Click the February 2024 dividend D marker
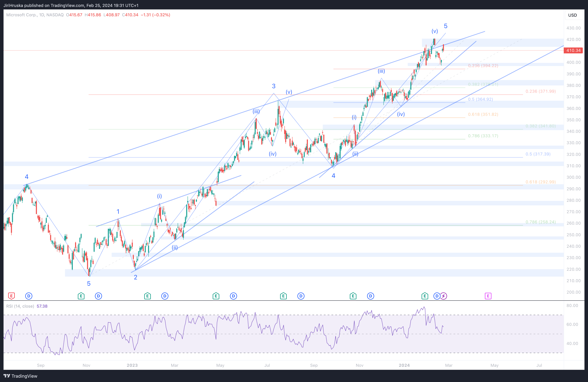This screenshot has height=382, width=588. pos(436,296)
